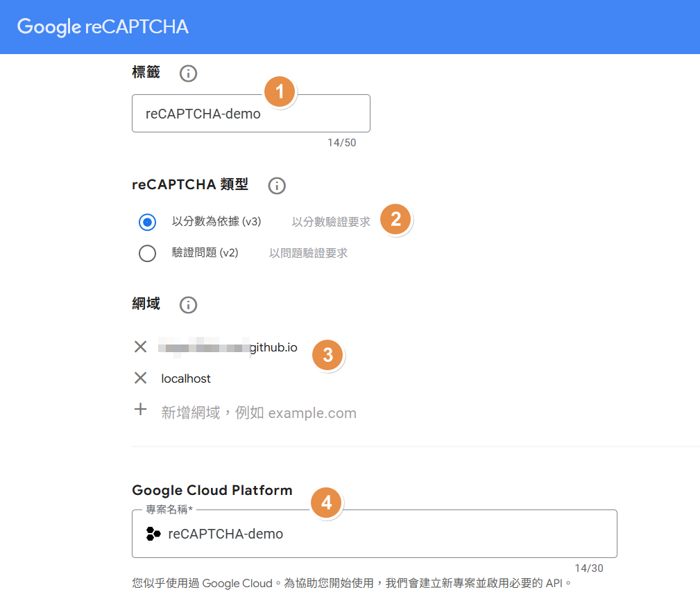Click the info icon beside 網域
The width and height of the screenshot is (700, 601).
pyautogui.click(x=188, y=305)
